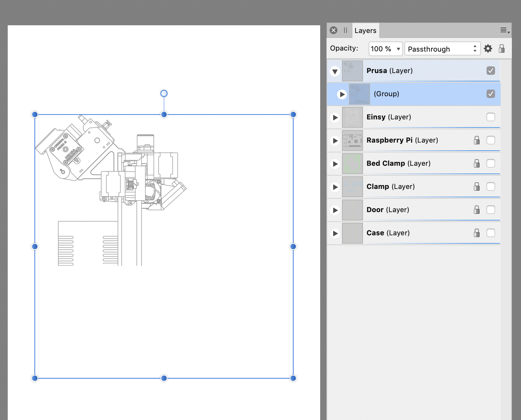The image size is (521, 420).
Task: Click the rotation handle above the selection
Action: click(x=164, y=93)
